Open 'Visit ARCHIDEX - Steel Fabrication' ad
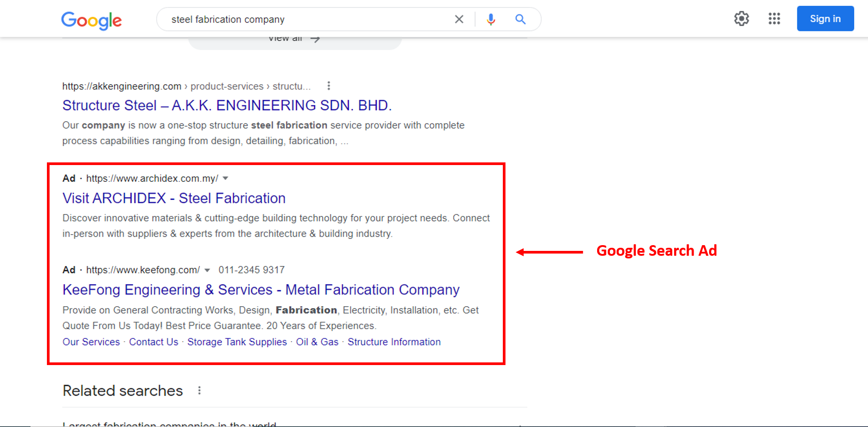 click(x=174, y=198)
